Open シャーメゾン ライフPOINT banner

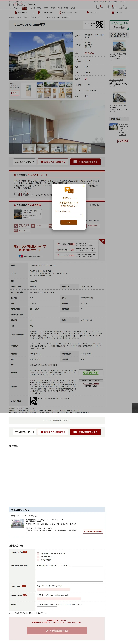[x=66, y=250]
